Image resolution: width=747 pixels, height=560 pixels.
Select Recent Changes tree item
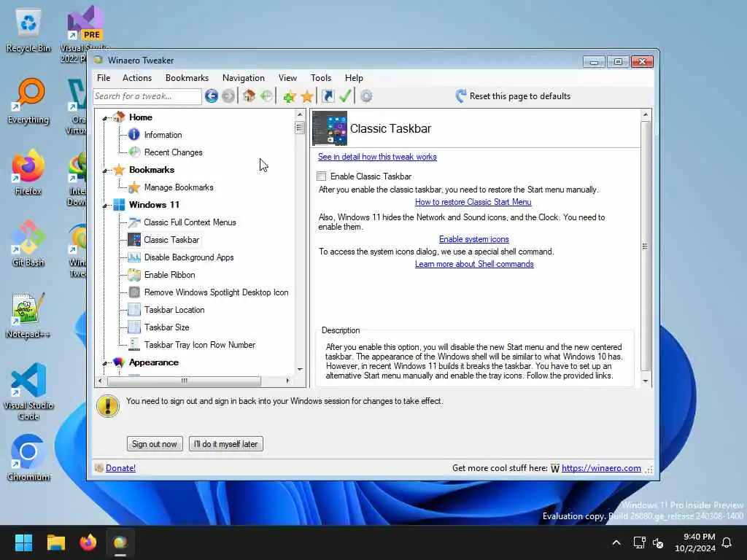click(x=174, y=152)
